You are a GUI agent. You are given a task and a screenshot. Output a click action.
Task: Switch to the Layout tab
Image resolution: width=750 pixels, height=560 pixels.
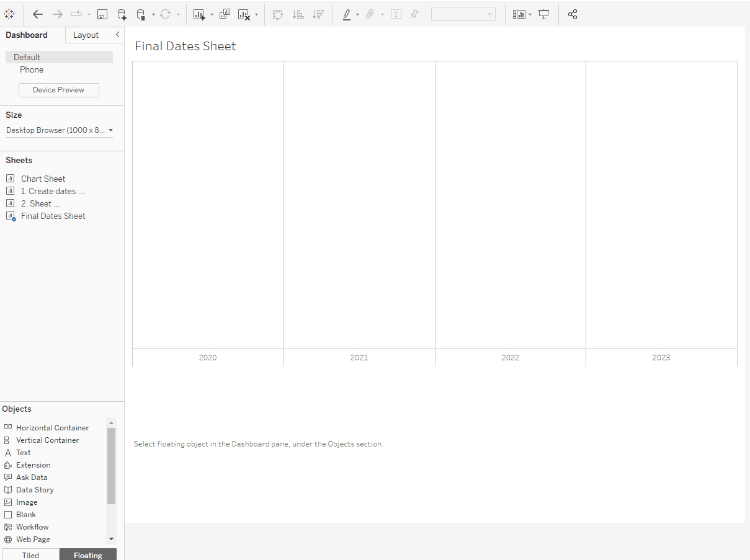pyautogui.click(x=86, y=35)
